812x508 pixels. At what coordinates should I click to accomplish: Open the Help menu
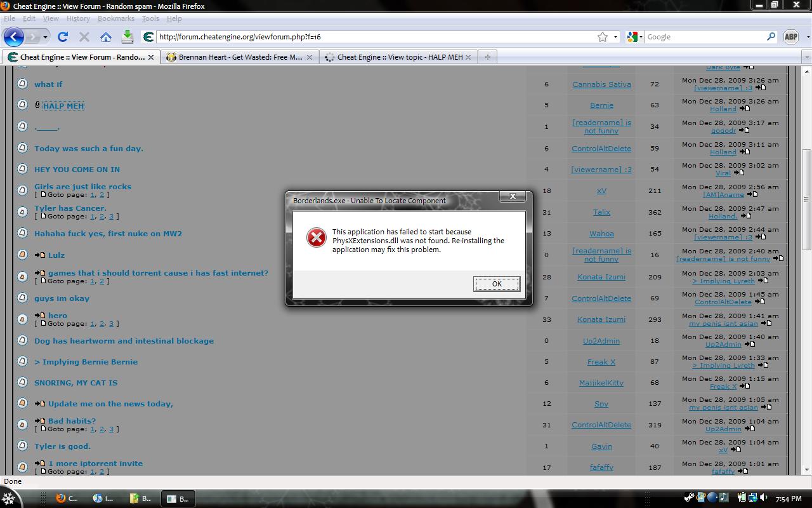pyautogui.click(x=174, y=18)
